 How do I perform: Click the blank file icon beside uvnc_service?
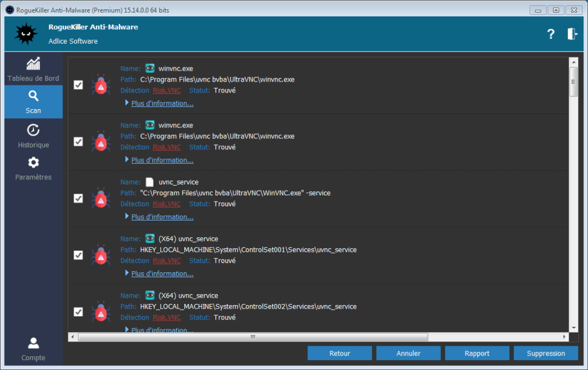click(150, 182)
